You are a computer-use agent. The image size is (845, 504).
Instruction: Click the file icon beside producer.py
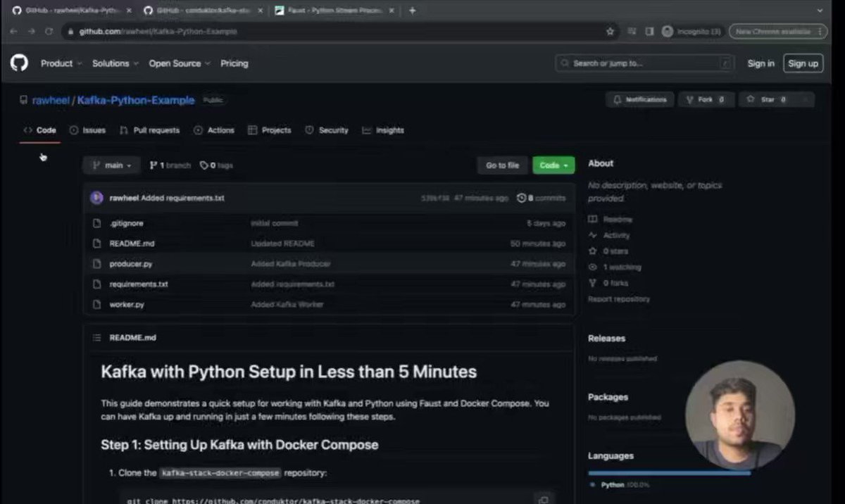click(x=97, y=264)
